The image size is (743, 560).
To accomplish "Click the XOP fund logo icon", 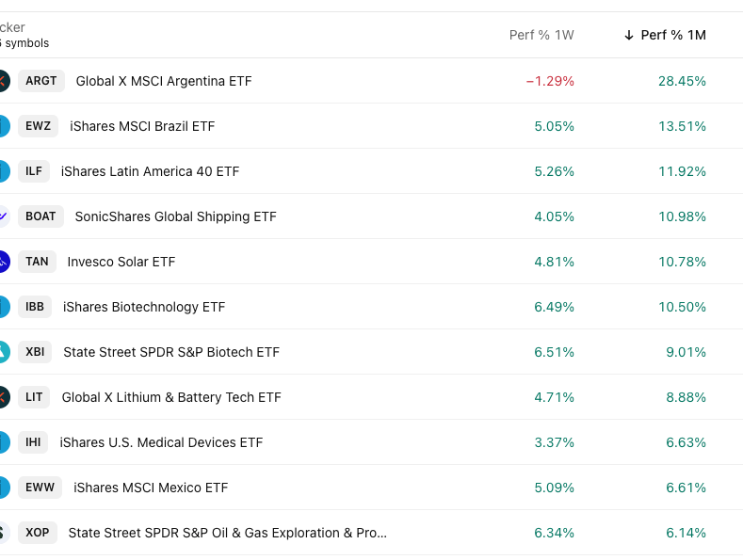I will pos(3,533).
